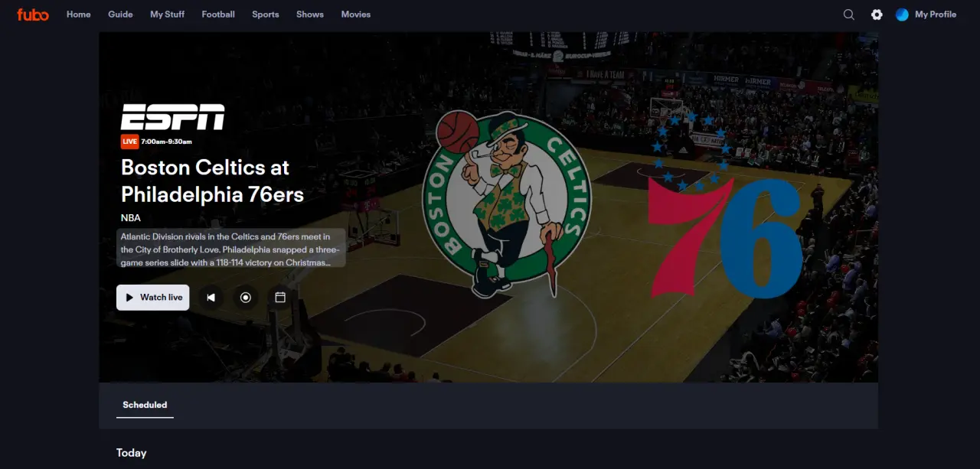Open the schedule calendar icon
Image resolution: width=980 pixels, height=469 pixels.
click(280, 298)
